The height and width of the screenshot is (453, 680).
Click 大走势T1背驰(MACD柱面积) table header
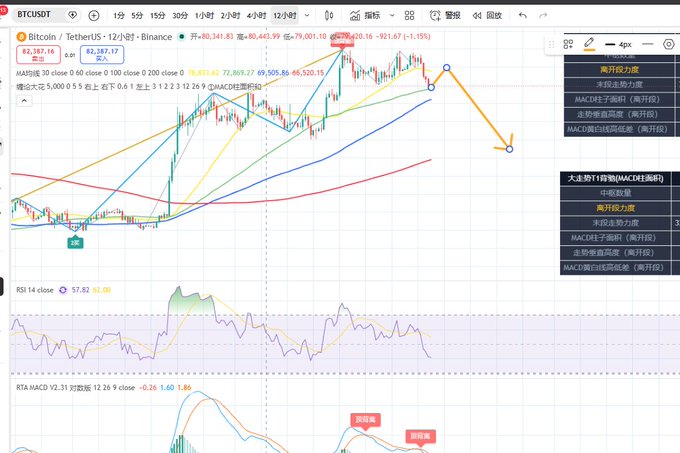coord(615,179)
